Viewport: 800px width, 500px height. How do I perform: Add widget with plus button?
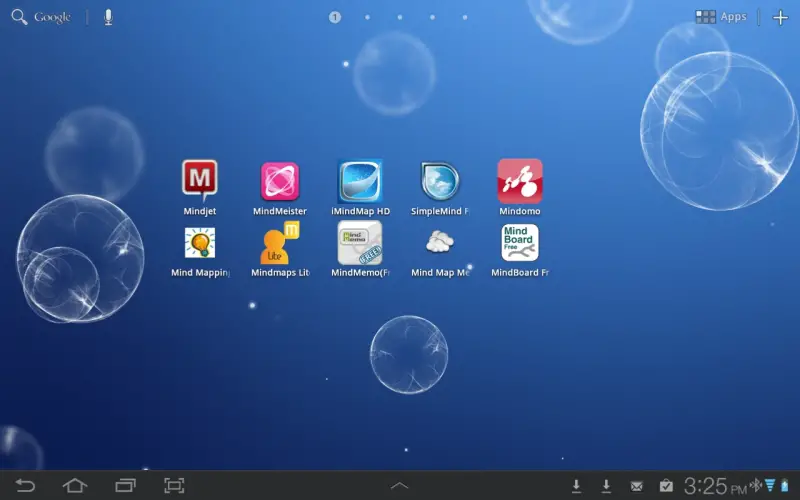click(780, 17)
